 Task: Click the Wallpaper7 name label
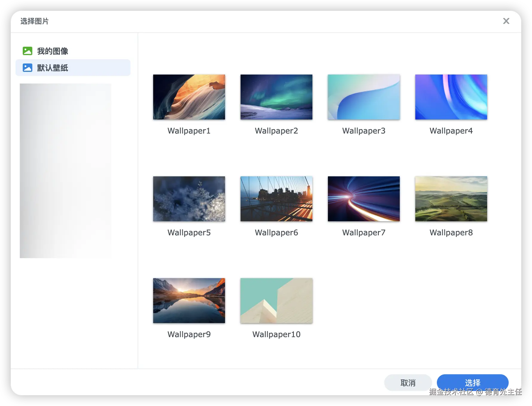364,233
